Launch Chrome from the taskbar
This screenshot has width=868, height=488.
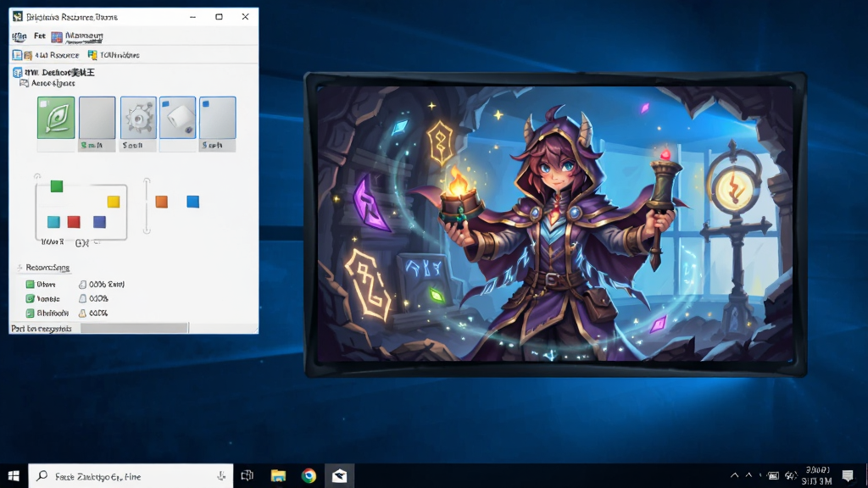point(309,476)
